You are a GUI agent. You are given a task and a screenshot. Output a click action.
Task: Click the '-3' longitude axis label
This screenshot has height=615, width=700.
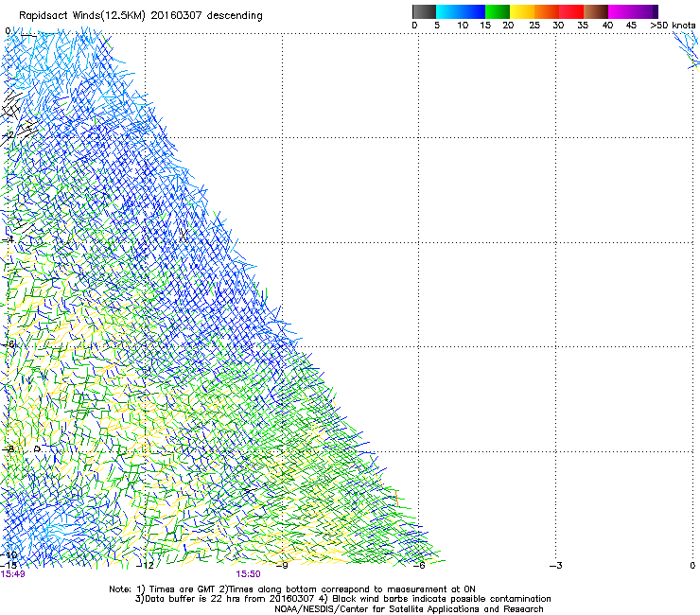point(556,566)
